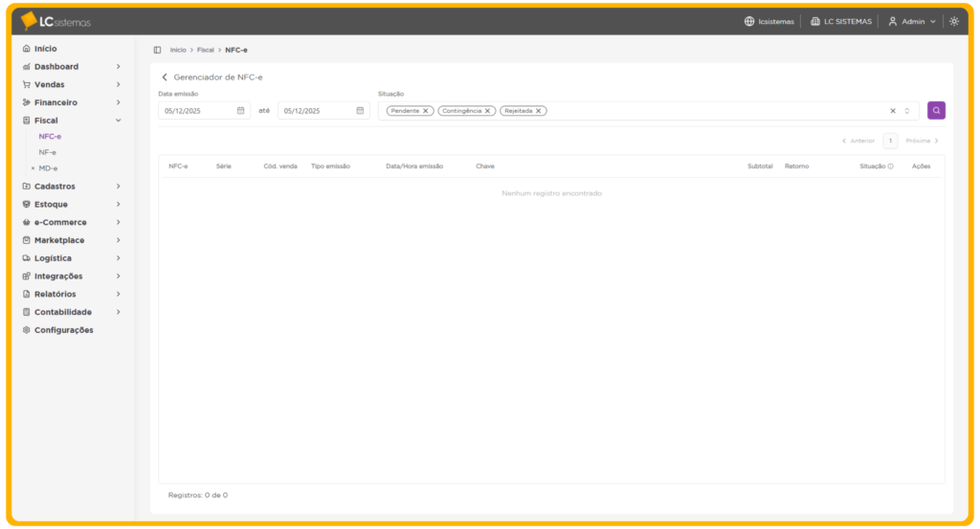
Task: Click Início in the breadcrumb
Action: [178, 50]
